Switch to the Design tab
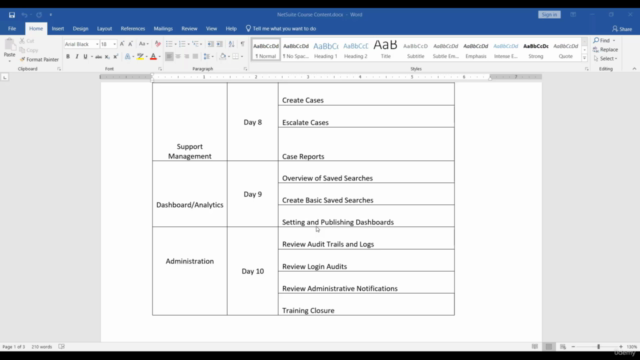640x360 pixels. 80,29
